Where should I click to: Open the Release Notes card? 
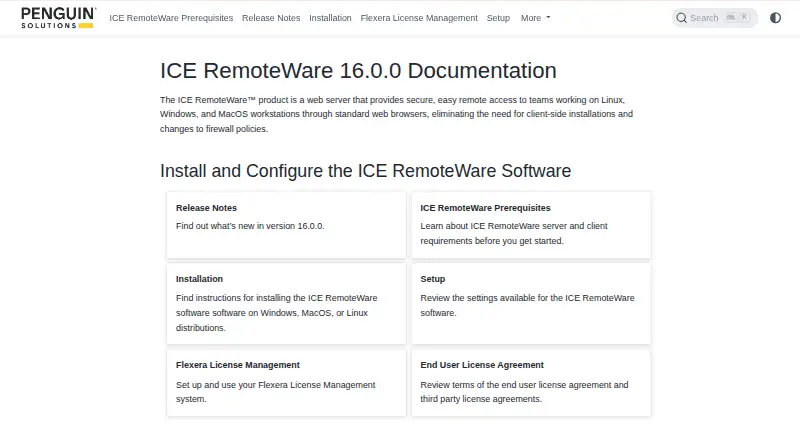286,225
